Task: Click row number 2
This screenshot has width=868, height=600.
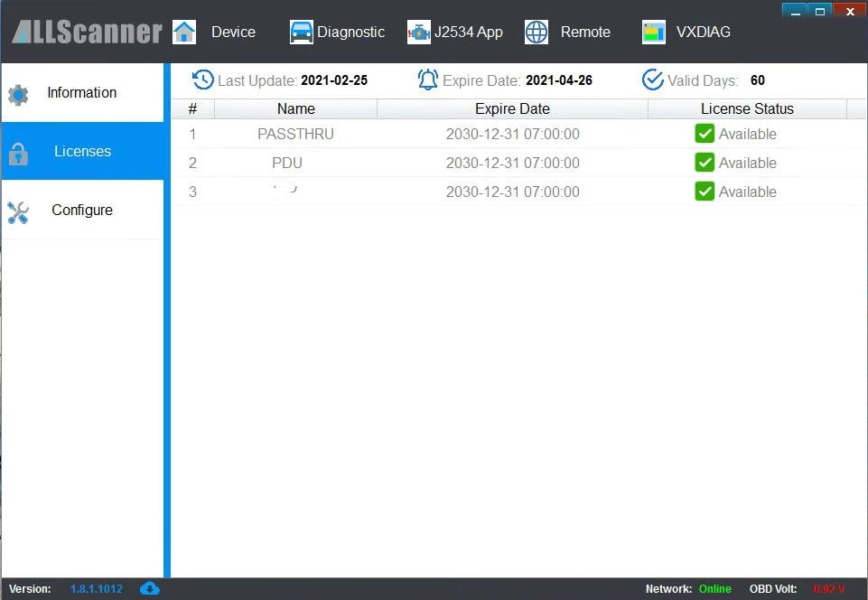Action: tap(192, 163)
